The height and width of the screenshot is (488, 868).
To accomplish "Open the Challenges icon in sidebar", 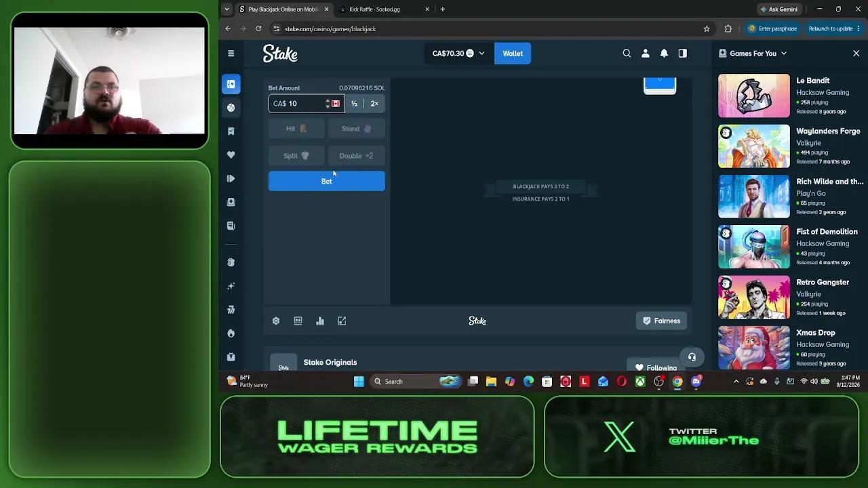I will click(x=231, y=202).
